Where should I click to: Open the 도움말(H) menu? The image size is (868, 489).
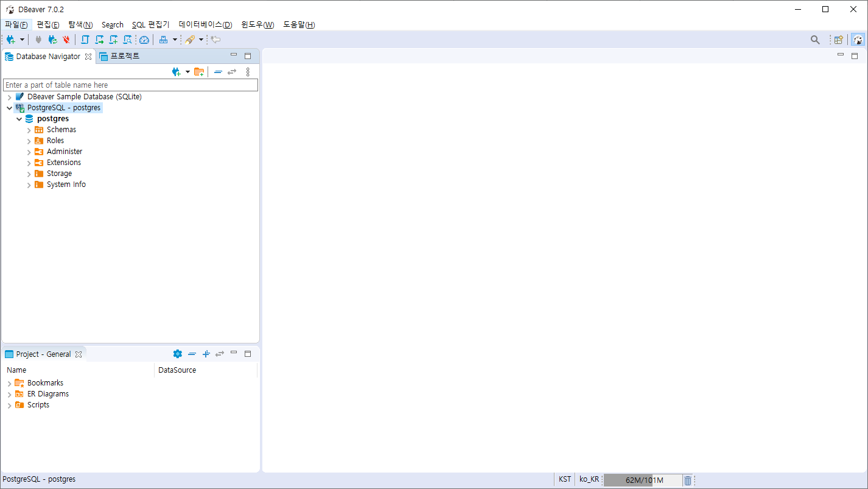[x=299, y=25]
